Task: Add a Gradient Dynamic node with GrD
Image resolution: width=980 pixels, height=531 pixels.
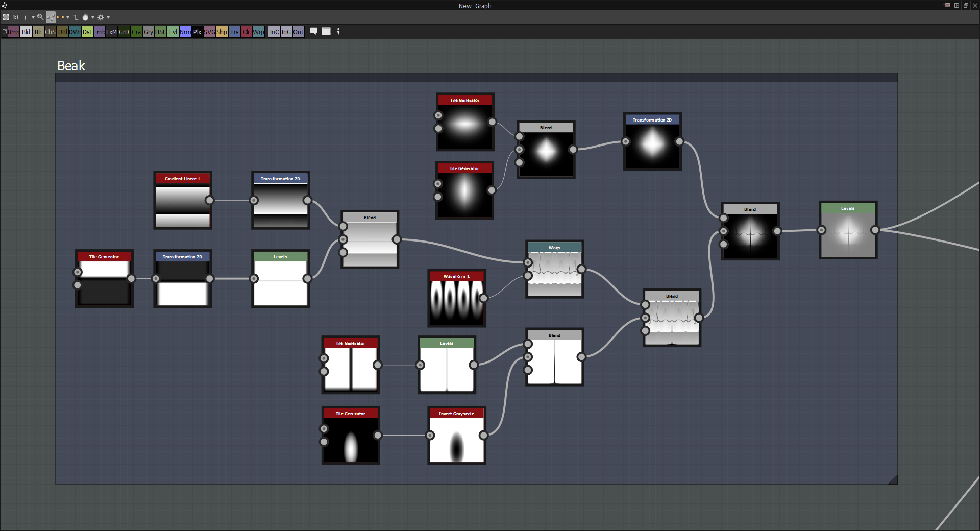Action: [124, 32]
